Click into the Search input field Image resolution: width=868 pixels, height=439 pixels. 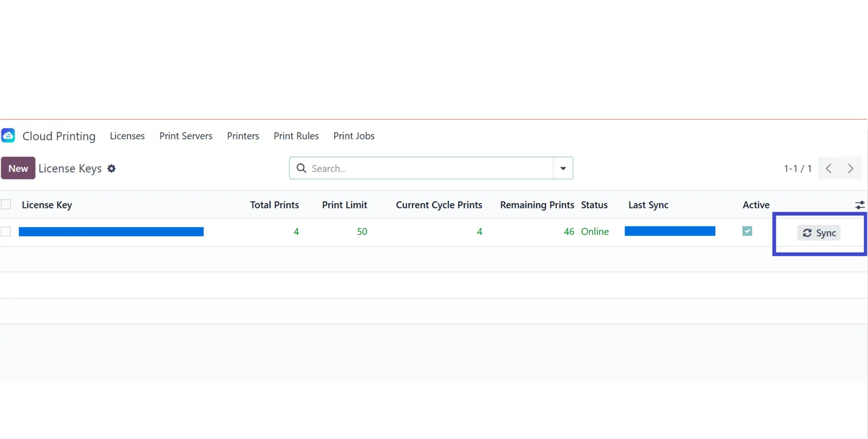pyautogui.click(x=429, y=169)
